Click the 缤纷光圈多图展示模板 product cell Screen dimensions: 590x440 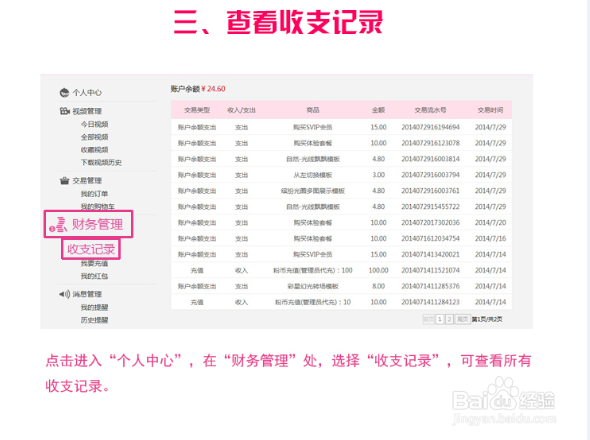point(313,191)
